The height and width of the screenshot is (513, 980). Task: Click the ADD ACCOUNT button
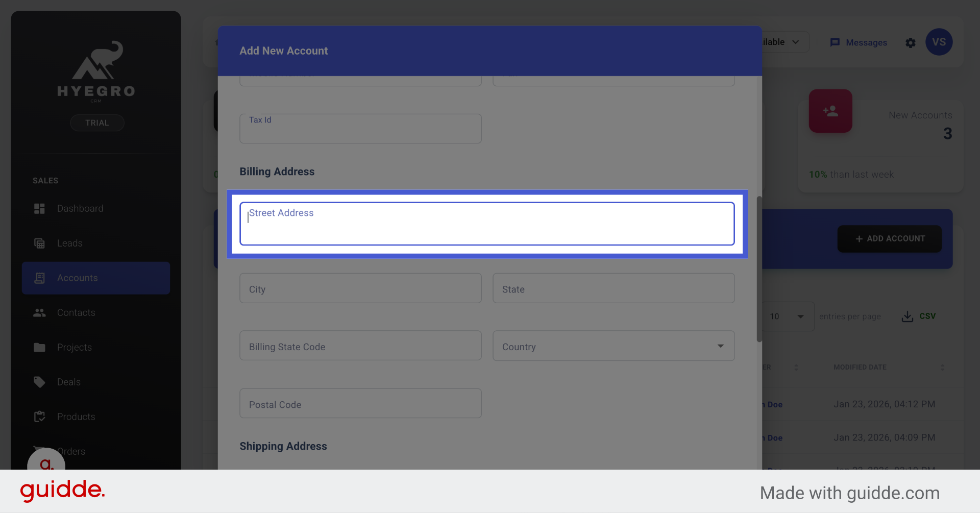point(889,238)
